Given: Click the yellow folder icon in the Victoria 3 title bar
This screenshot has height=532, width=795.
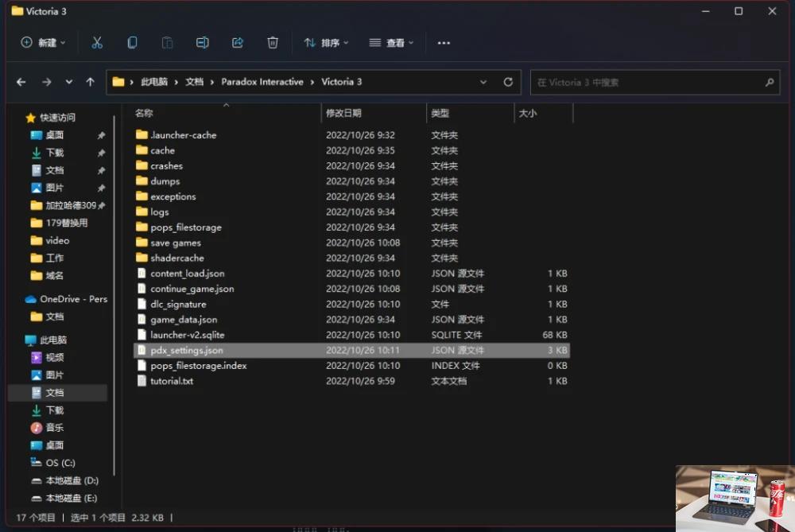Looking at the screenshot, I should pyautogui.click(x=17, y=10).
